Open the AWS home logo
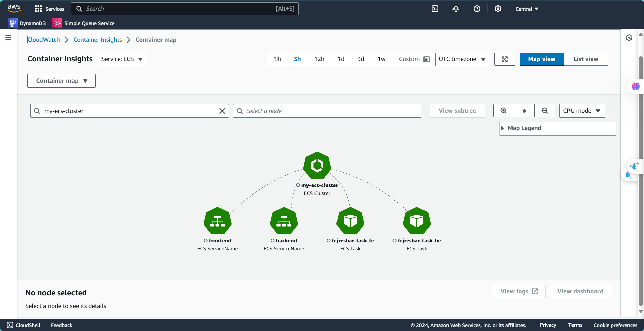The height and width of the screenshot is (331, 644). (14, 9)
